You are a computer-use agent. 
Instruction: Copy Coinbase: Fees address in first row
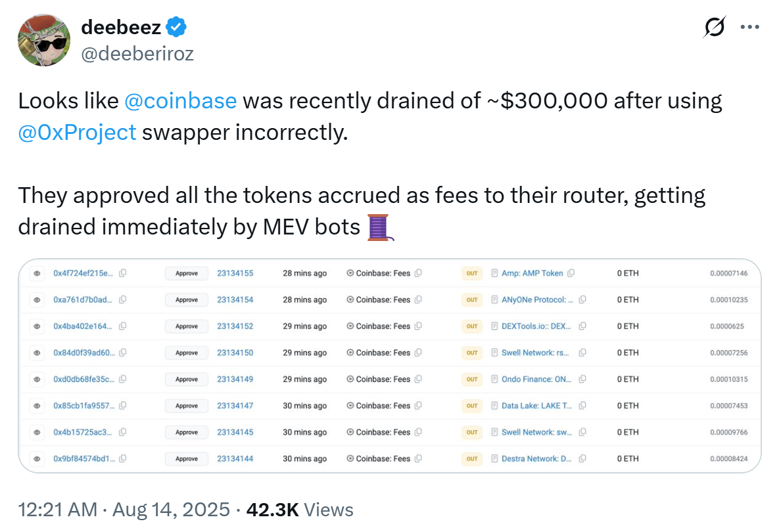(418, 273)
